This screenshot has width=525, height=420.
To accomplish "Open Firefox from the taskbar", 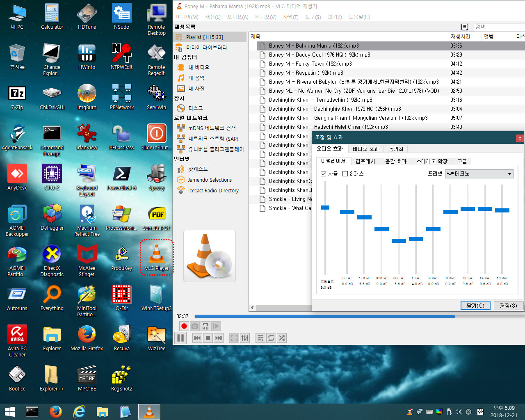I will coord(55,412).
